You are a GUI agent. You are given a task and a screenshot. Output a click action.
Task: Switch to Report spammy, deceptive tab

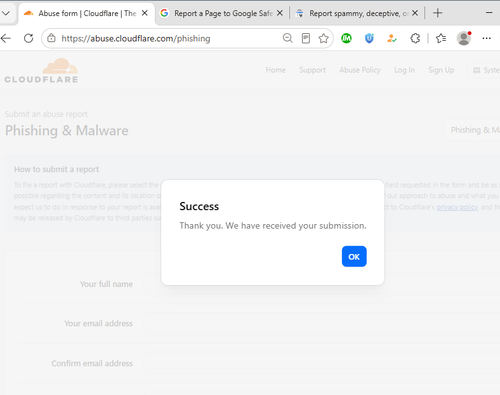pos(358,13)
